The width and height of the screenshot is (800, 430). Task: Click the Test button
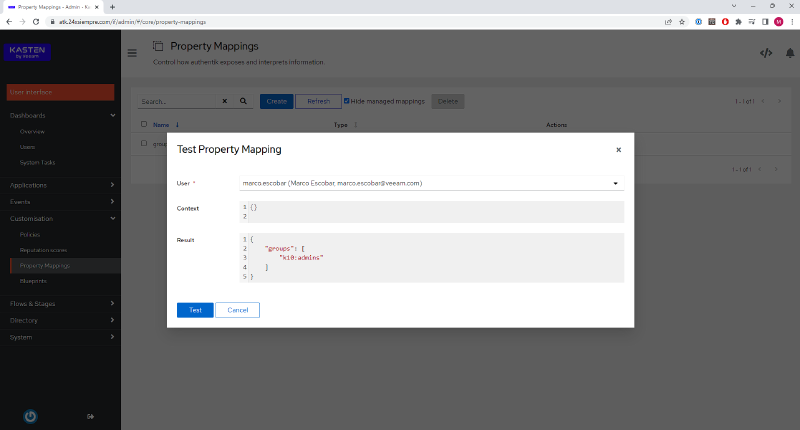pos(195,310)
